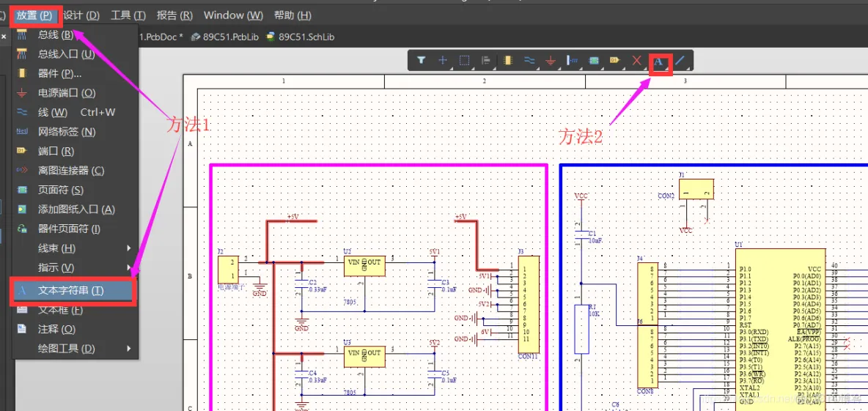Click the P1.0 pin label on U1
The height and width of the screenshot is (411, 868).
tap(745, 268)
